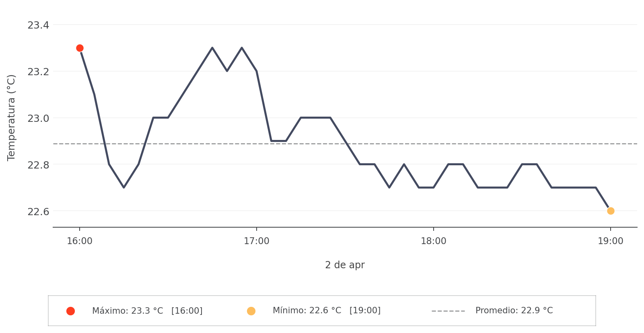Click the "Temperatura (°C)" axis title
This screenshot has height=333, width=644.
click(11, 117)
